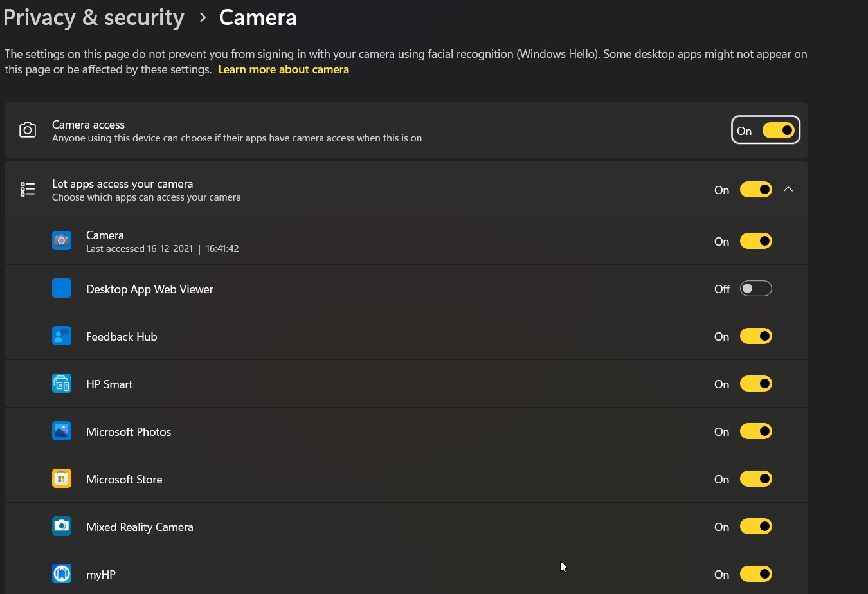
Task: Click the Microsoft Photos icon
Action: tap(62, 431)
